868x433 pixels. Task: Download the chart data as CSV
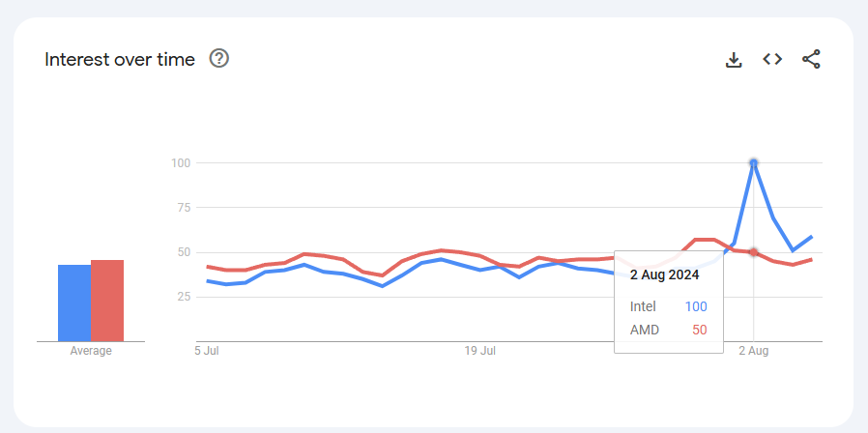[734, 59]
